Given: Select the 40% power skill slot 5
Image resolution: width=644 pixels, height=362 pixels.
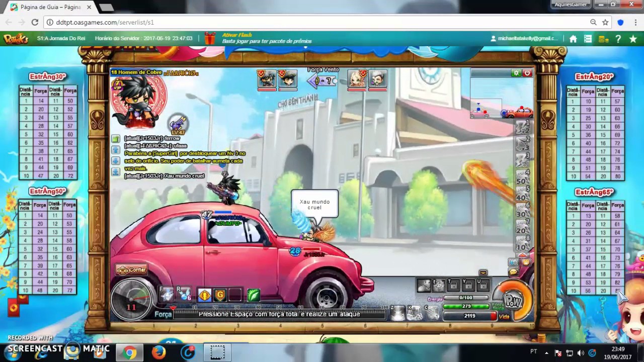Looking at the screenshot, I should coord(522,195).
